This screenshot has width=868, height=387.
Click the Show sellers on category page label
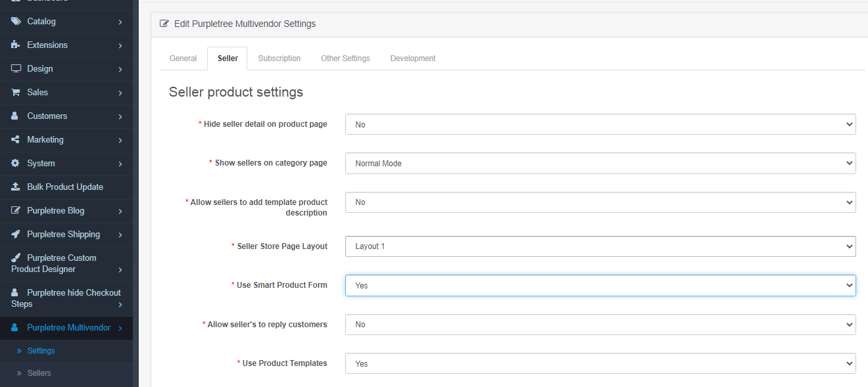tap(271, 163)
